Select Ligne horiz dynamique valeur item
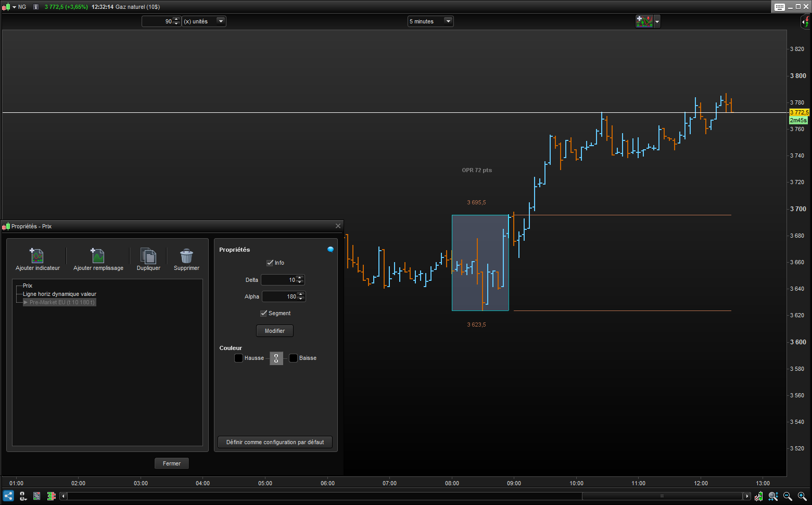 (59, 294)
